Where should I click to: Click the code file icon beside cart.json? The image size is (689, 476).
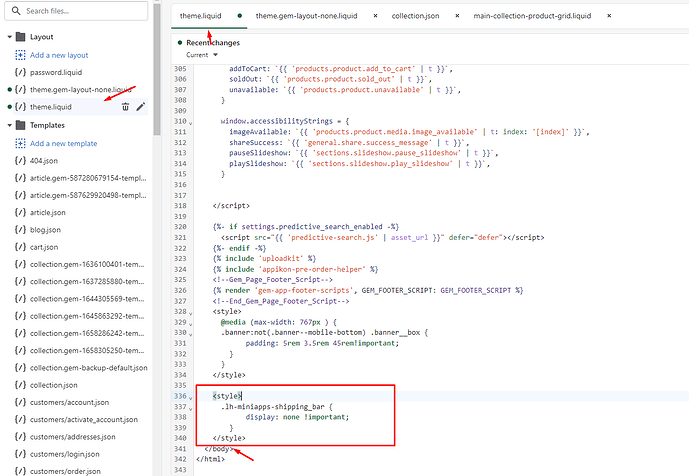[x=20, y=247]
